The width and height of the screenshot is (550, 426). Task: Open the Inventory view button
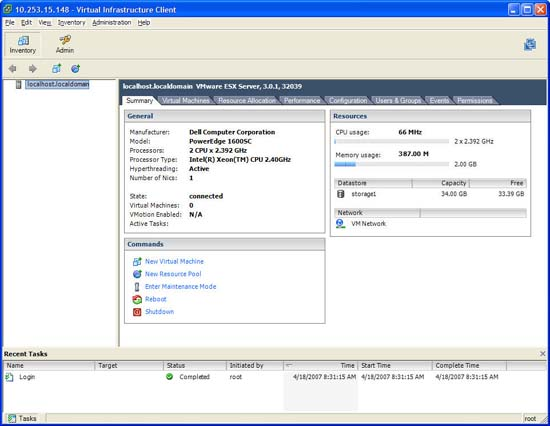22,44
